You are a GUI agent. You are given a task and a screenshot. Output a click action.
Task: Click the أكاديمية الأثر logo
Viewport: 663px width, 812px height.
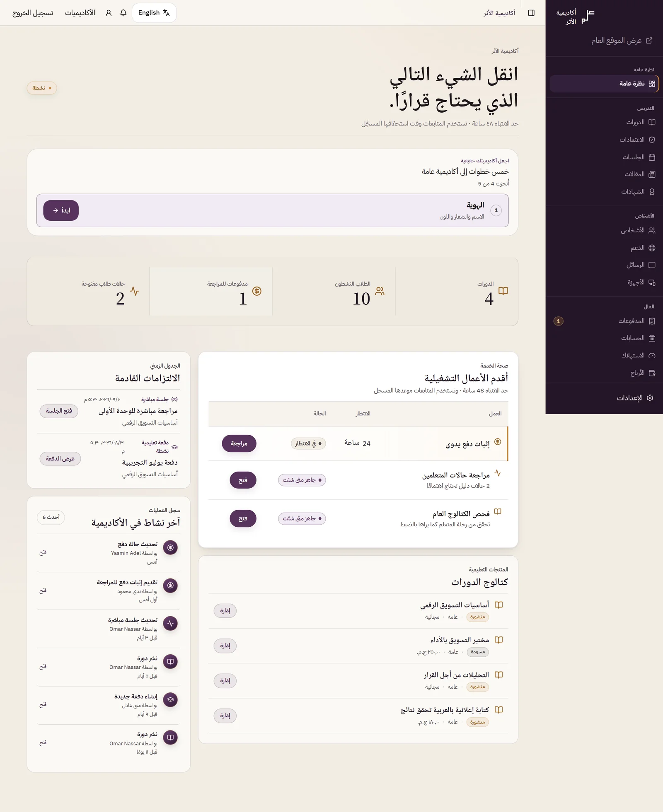pyautogui.click(x=576, y=17)
